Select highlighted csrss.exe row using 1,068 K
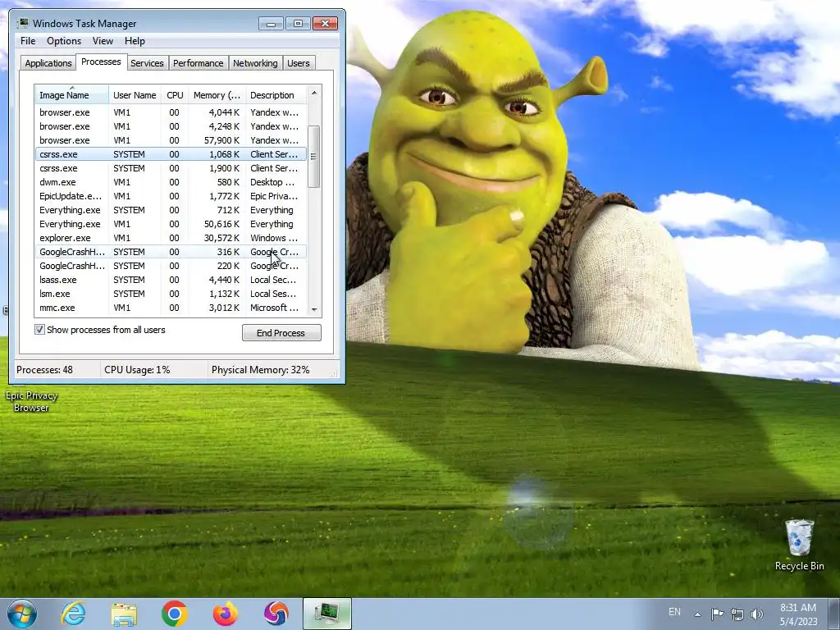Screen dimensions: 840x630 [171, 154]
